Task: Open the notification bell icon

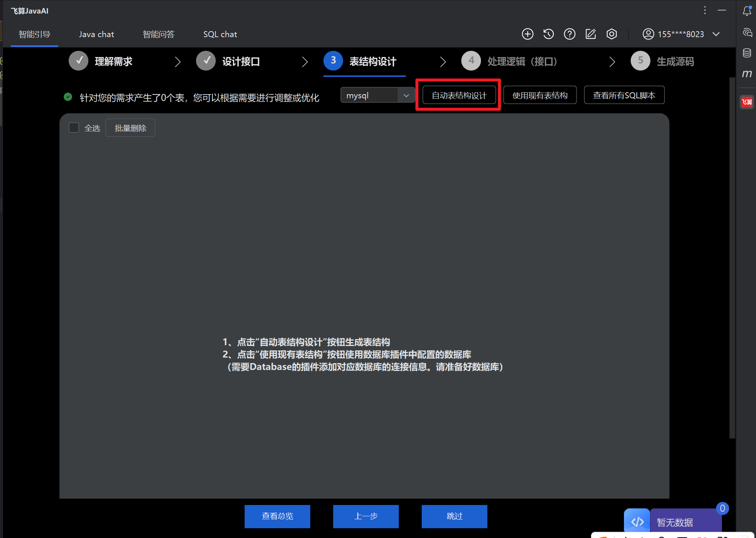Action: coord(746,11)
